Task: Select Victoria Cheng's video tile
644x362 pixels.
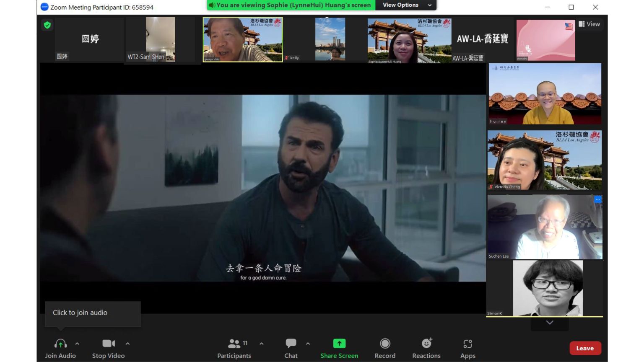Action: [x=545, y=160]
